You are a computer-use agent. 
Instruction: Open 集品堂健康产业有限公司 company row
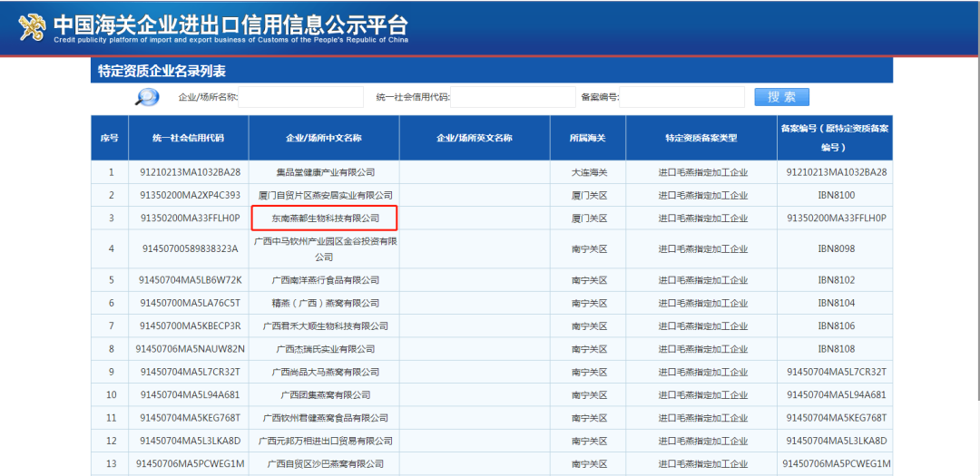[325, 172]
